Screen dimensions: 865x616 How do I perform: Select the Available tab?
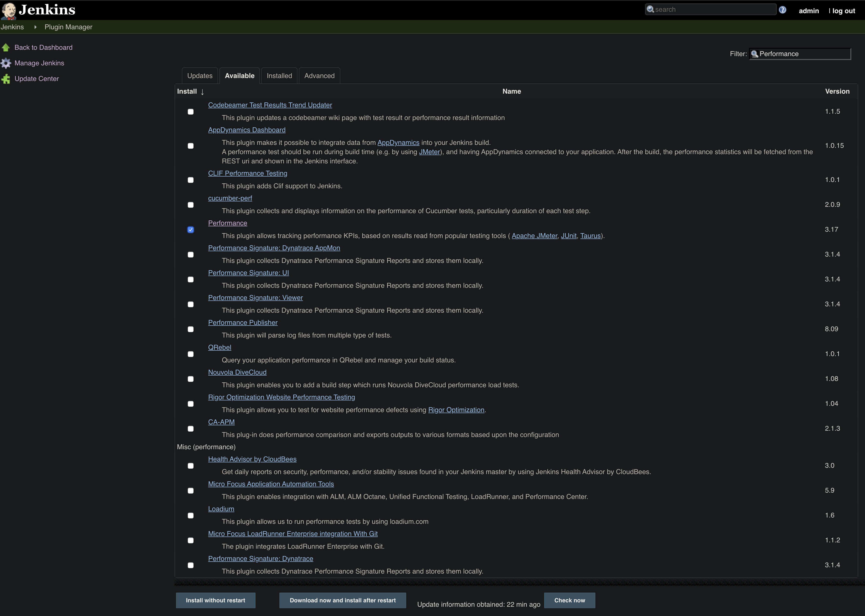click(240, 76)
